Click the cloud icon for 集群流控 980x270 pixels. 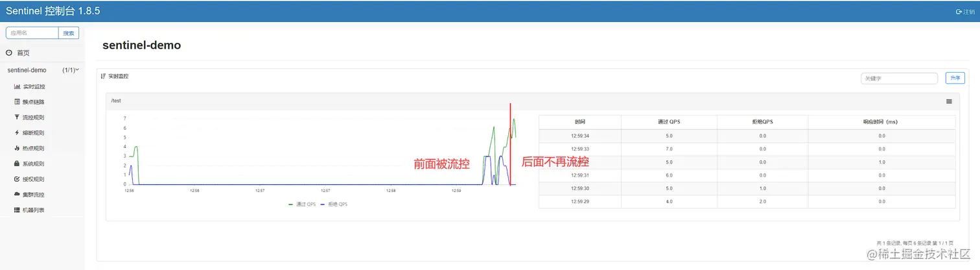(x=17, y=195)
